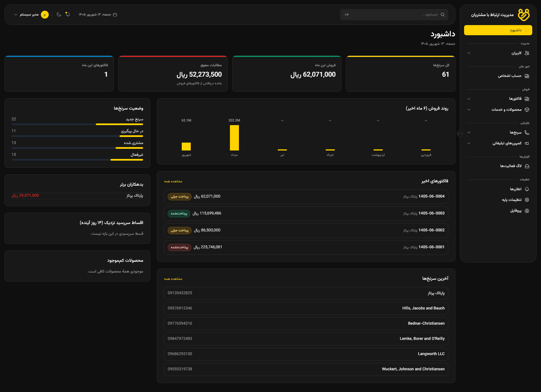Viewport: 541px width, 392px height.
Task: Open the Langworth LLC lead row
Action: [x=306, y=354]
